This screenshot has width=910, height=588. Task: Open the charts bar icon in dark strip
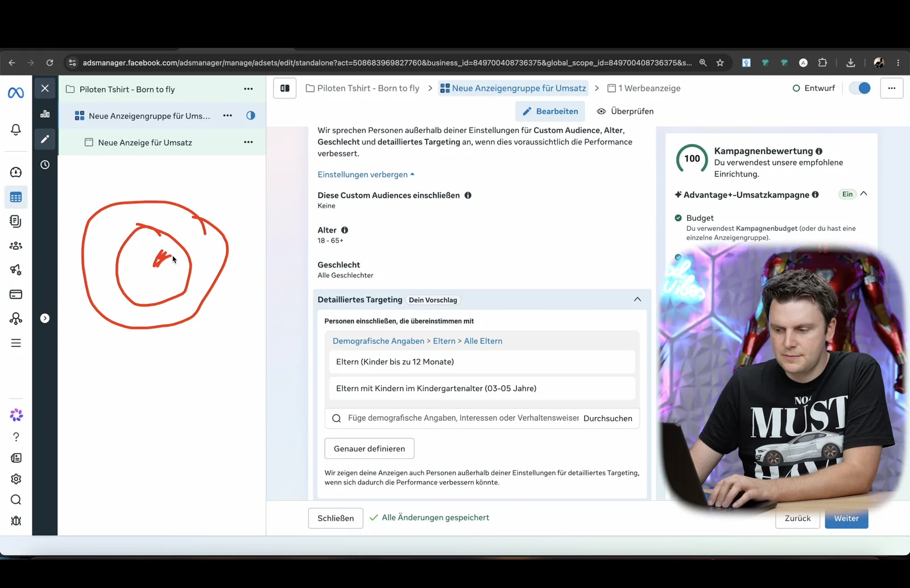click(x=45, y=114)
